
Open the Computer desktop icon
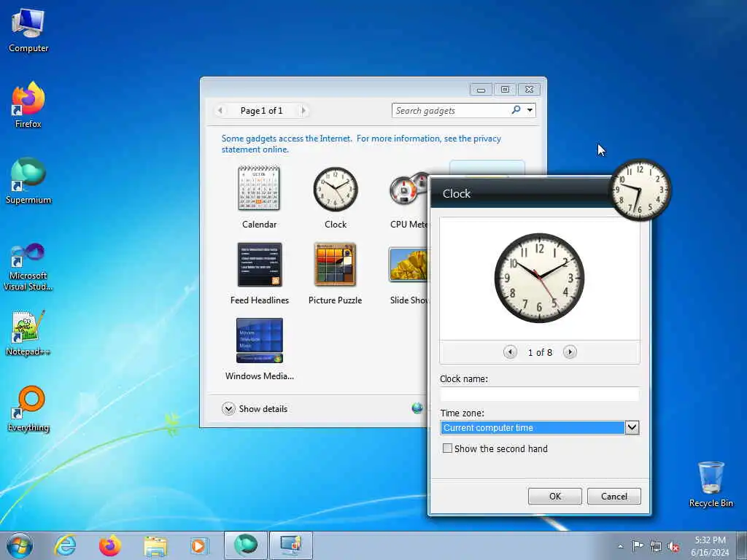28,30
